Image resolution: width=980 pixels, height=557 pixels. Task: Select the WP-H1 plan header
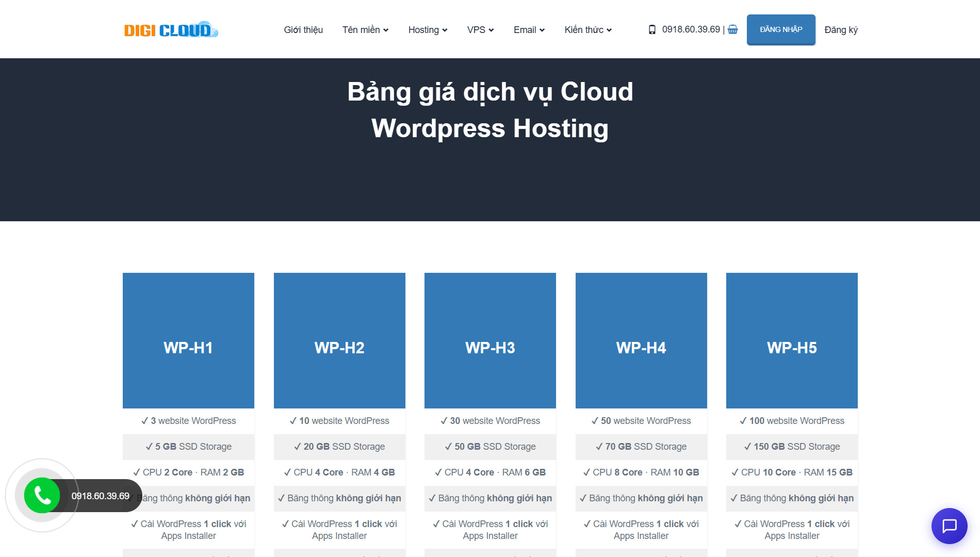tap(188, 340)
